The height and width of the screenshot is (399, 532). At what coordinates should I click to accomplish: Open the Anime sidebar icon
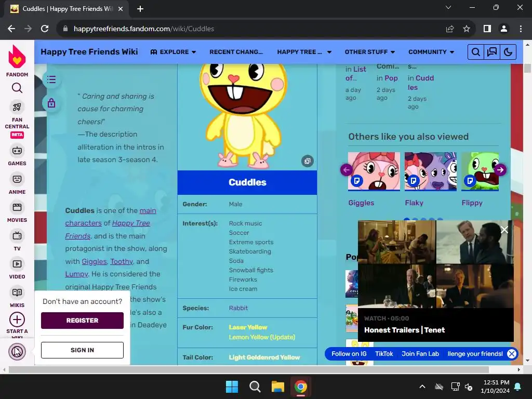pos(17,179)
